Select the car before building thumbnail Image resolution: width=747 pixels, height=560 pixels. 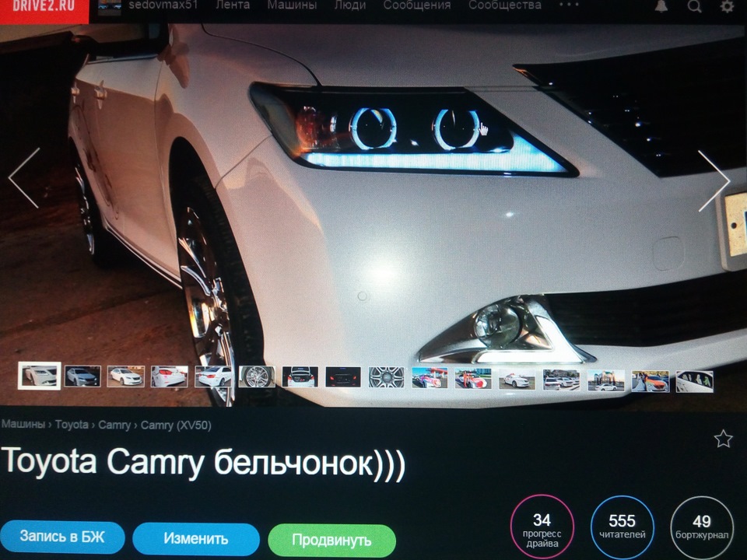[606, 380]
